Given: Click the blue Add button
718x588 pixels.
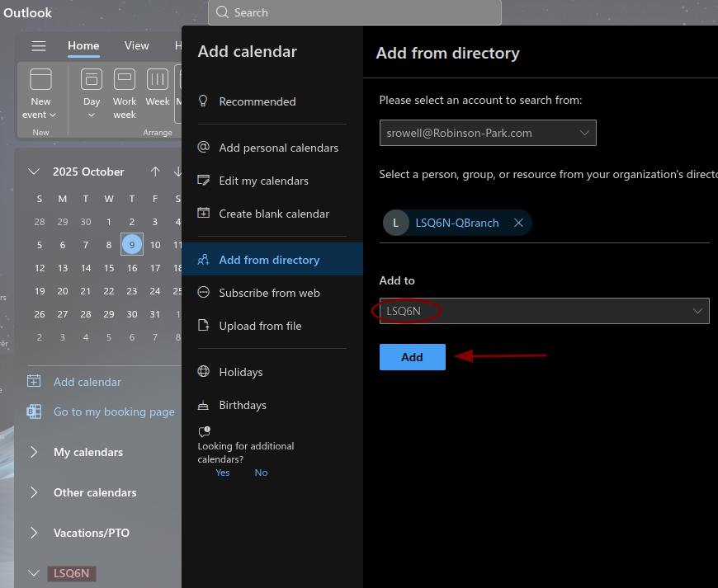Looking at the screenshot, I should 412,357.
